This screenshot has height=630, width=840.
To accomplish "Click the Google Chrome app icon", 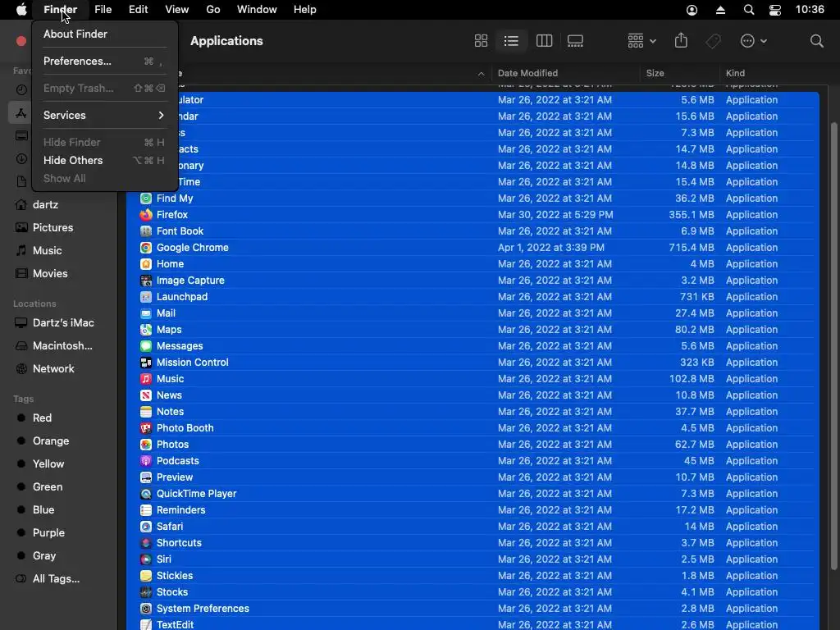I will tap(146, 248).
